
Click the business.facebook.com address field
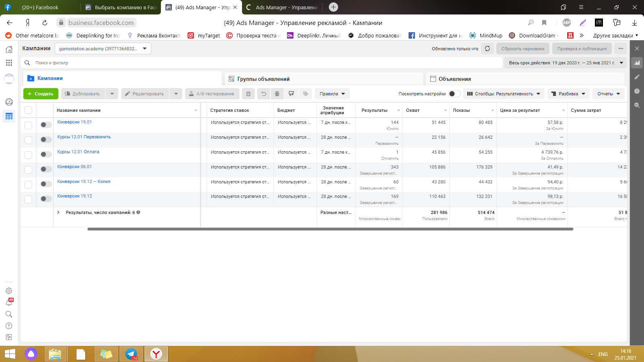[101, 23]
